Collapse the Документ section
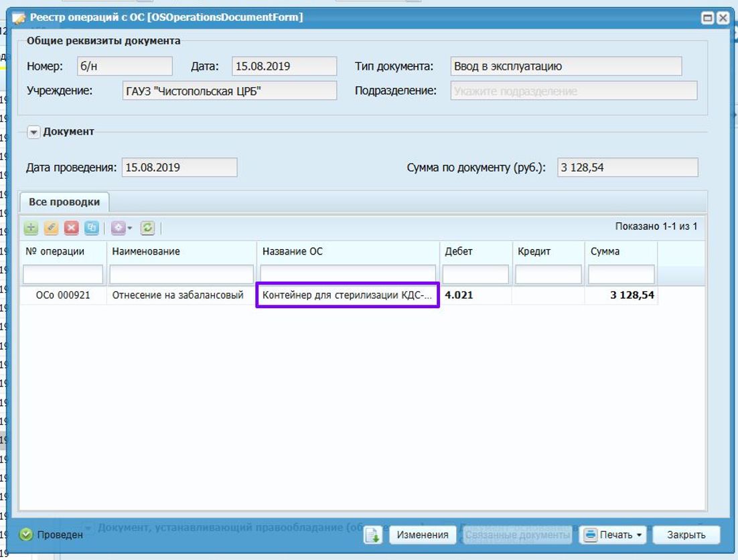 coord(33,132)
